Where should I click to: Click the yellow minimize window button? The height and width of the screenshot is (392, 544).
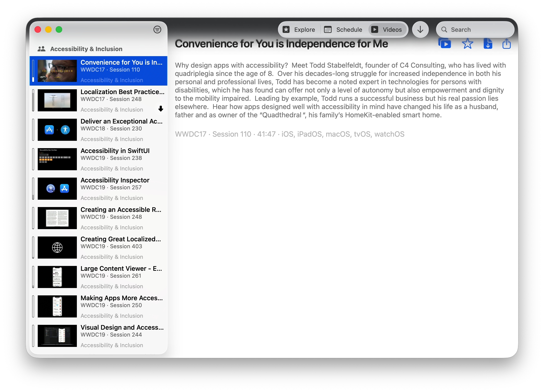[x=48, y=29]
